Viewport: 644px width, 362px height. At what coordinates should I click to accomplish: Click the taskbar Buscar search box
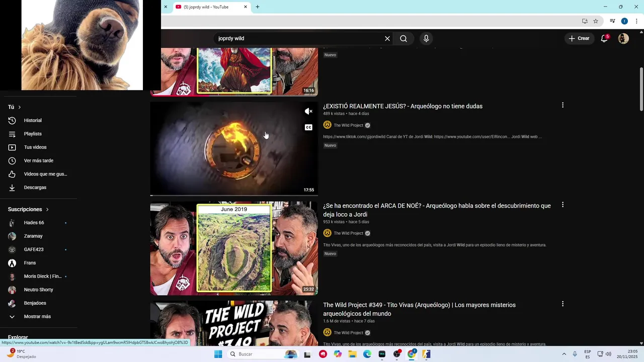coord(263,354)
